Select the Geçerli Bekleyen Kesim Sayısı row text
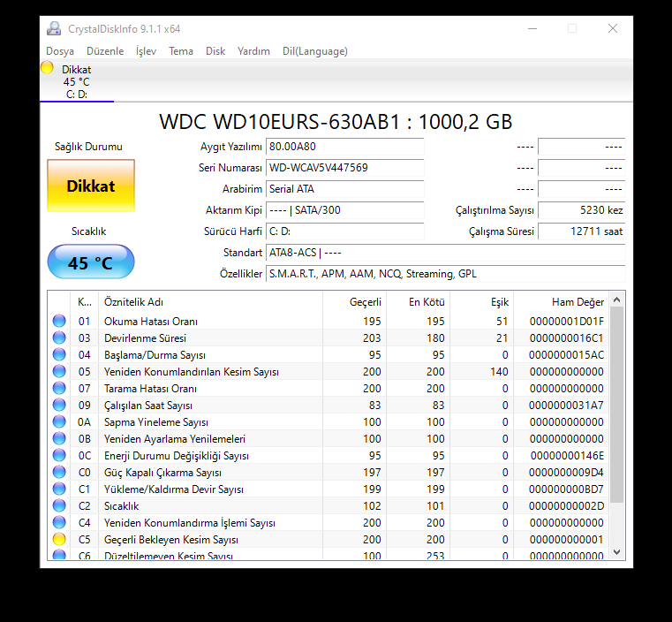 171,539
